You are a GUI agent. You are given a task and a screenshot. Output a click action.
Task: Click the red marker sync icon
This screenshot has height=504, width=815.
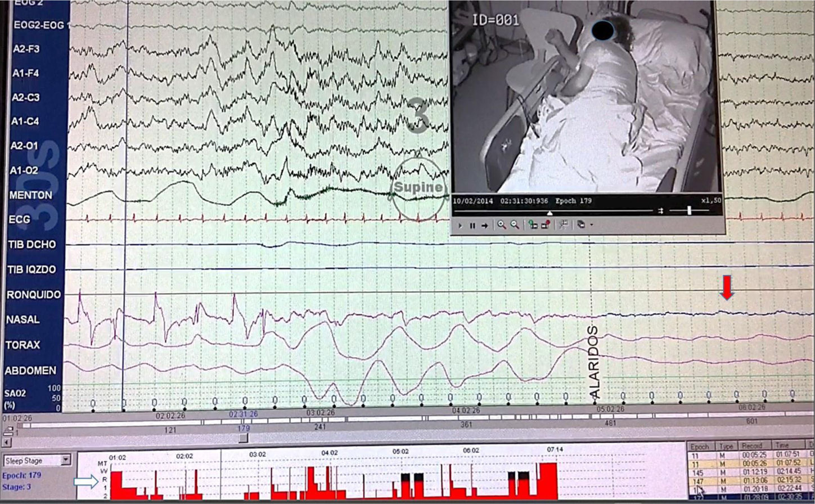pos(544,225)
